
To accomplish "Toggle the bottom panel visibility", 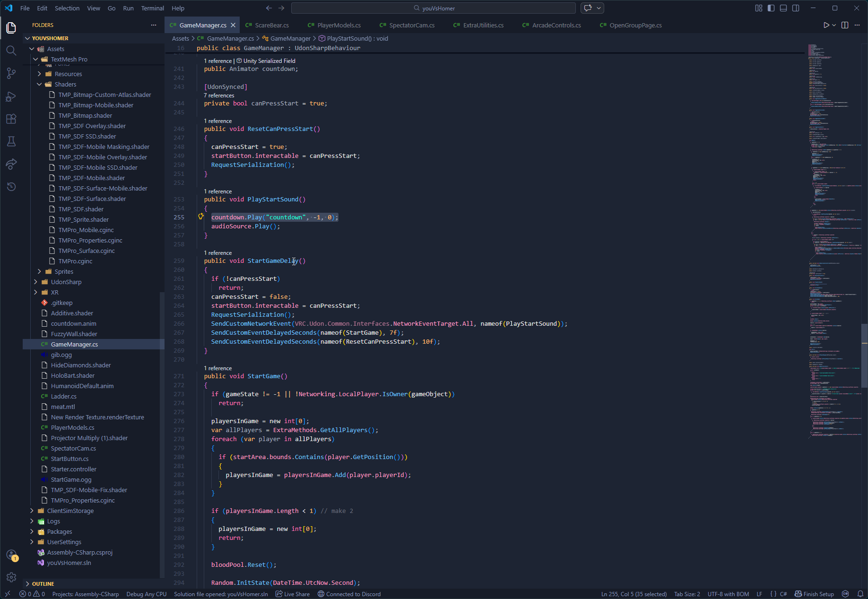I will click(x=783, y=8).
